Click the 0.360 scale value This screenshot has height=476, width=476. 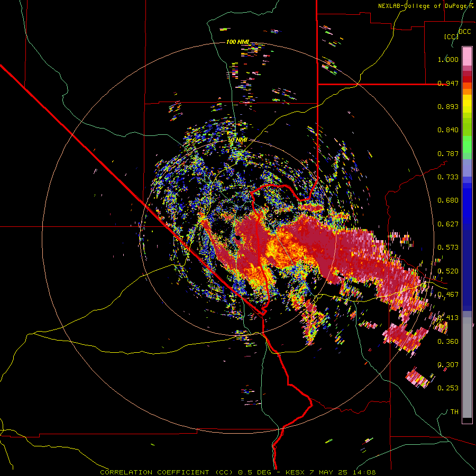coord(448,342)
